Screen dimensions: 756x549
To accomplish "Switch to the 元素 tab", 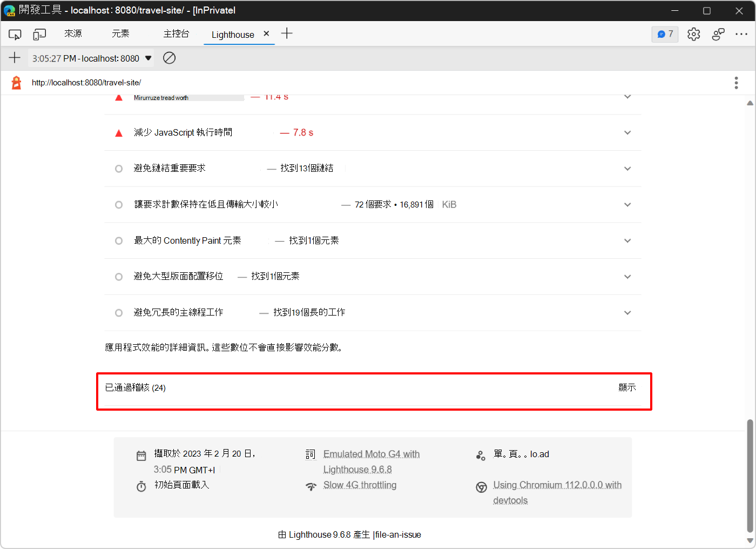I will (120, 34).
